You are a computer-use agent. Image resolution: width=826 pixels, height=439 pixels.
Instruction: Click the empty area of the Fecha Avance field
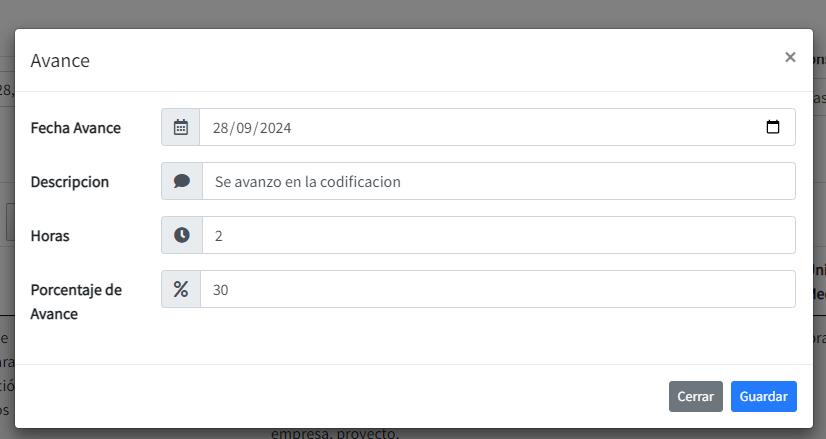coord(520,128)
